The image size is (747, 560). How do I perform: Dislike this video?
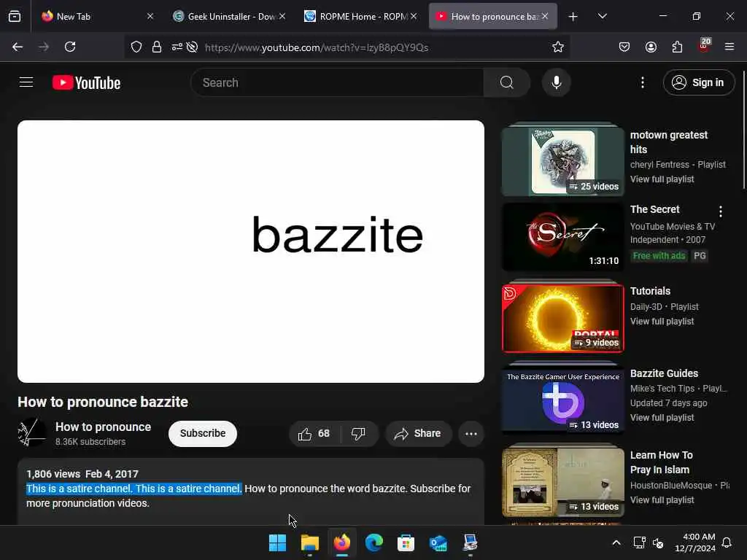click(x=359, y=433)
